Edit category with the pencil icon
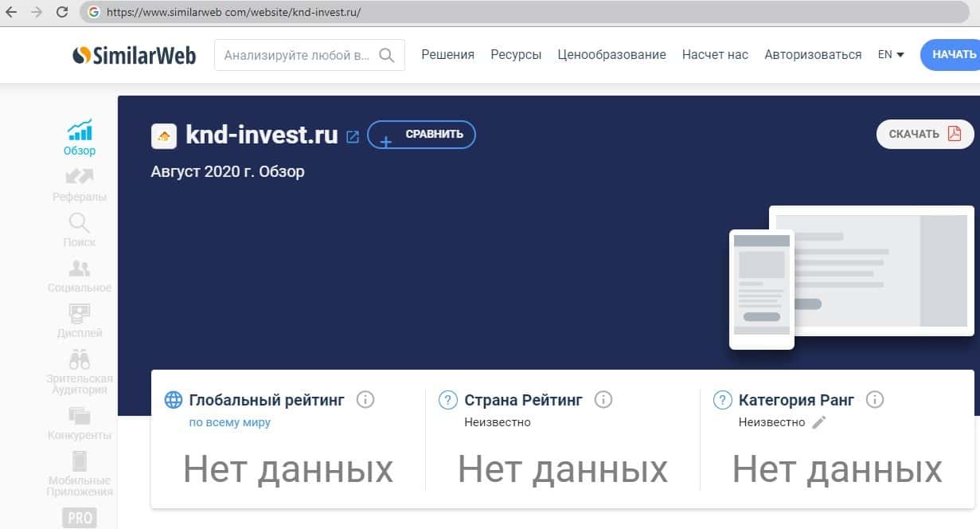The image size is (980, 529). click(x=819, y=422)
